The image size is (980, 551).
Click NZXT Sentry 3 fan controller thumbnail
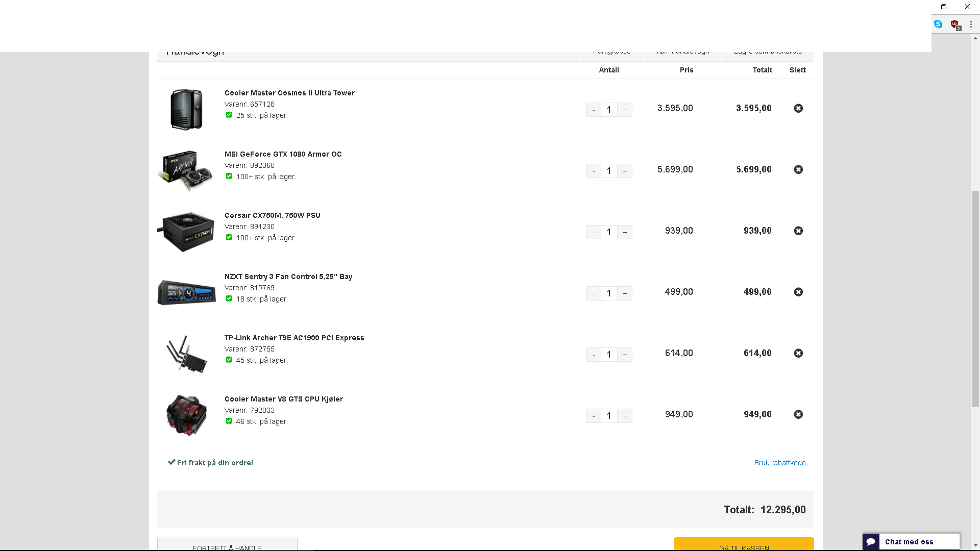(x=186, y=292)
